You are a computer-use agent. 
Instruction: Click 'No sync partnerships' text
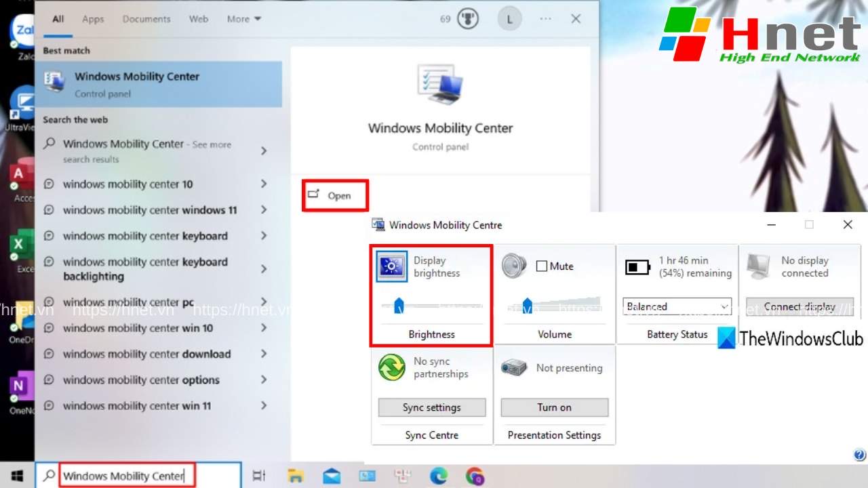click(441, 368)
